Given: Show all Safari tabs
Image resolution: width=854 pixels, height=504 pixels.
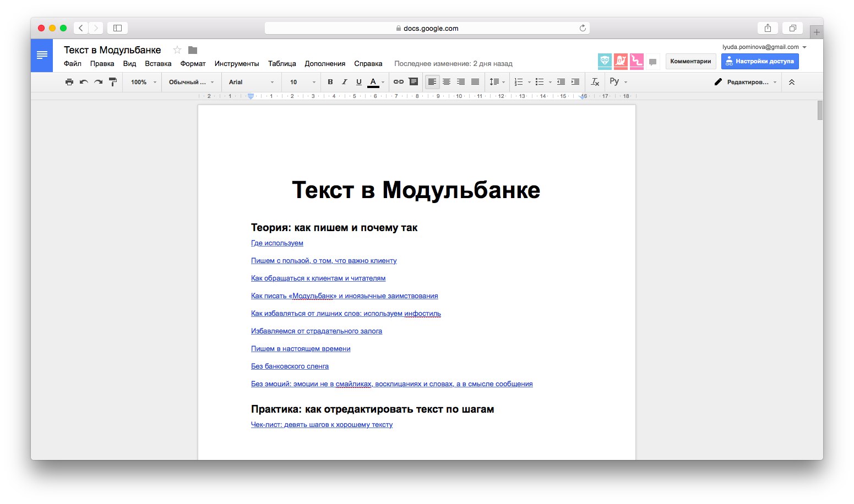Looking at the screenshot, I should pyautogui.click(x=793, y=28).
